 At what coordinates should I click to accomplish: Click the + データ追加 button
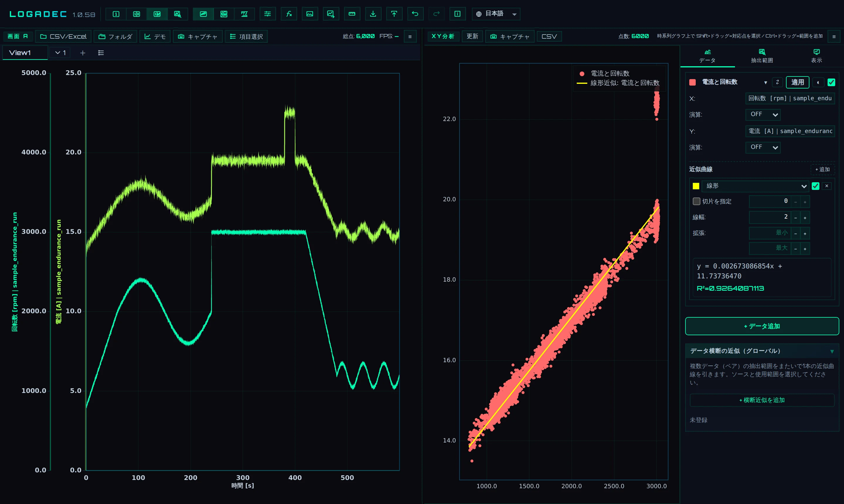pos(762,326)
